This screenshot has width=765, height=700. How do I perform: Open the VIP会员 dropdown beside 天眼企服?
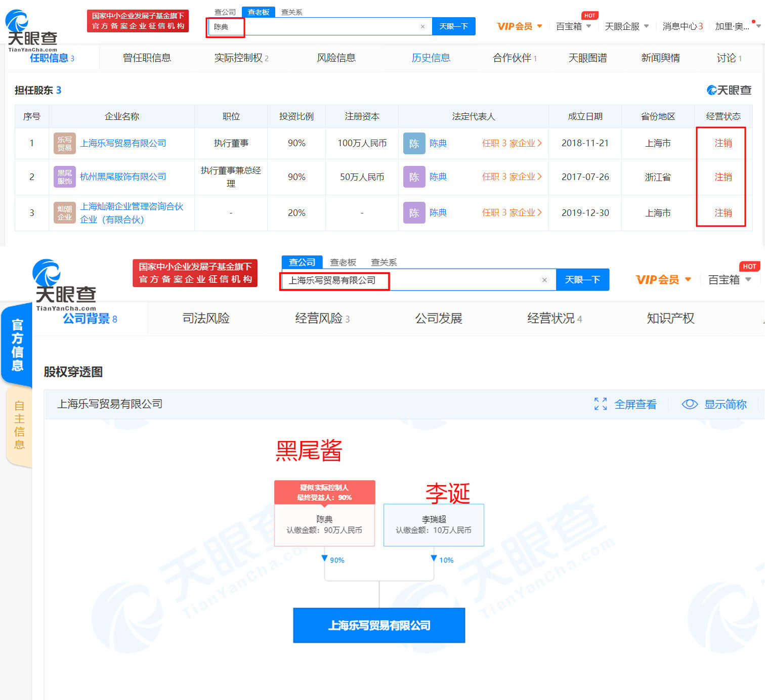point(520,26)
